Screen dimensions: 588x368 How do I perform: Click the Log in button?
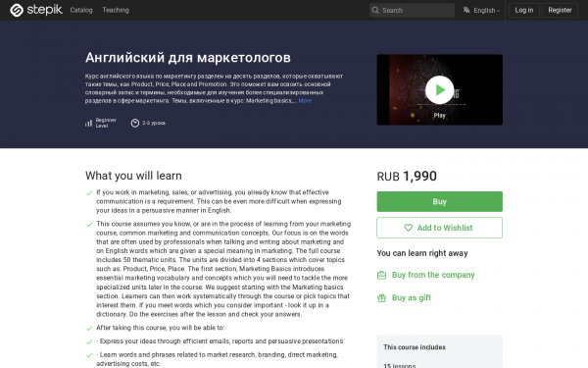pos(524,10)
